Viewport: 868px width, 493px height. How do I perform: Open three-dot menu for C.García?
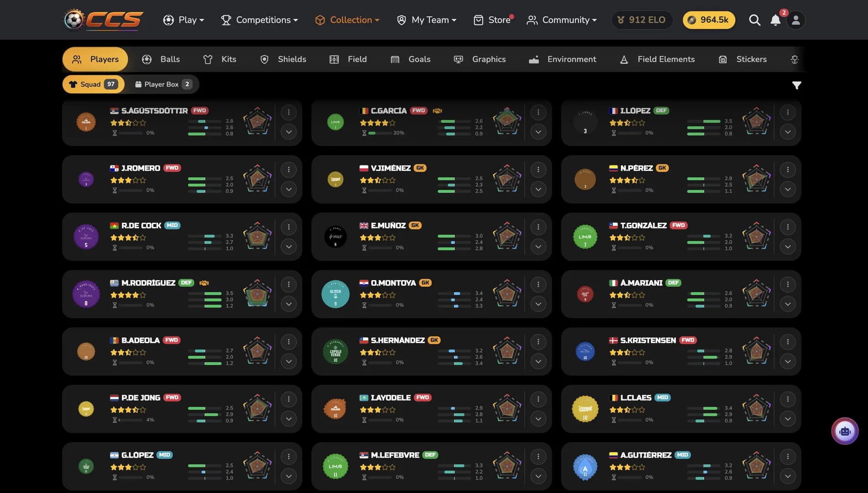coord(538,112)
